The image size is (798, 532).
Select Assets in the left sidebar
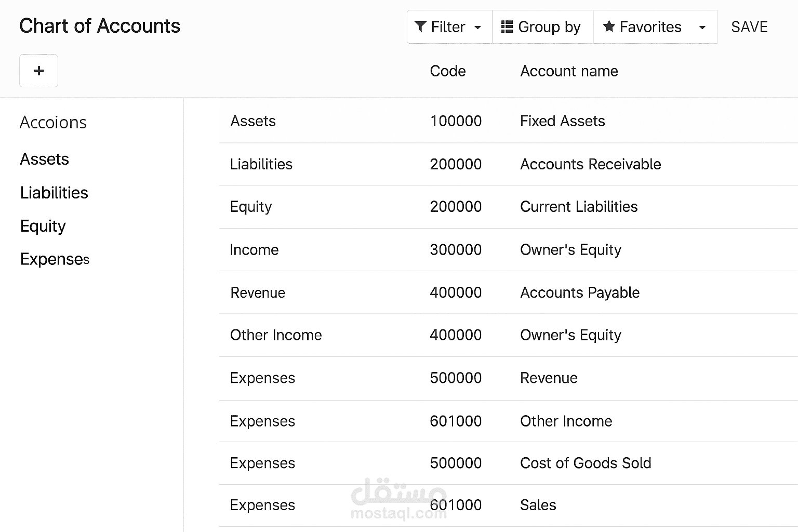(45, 159)
